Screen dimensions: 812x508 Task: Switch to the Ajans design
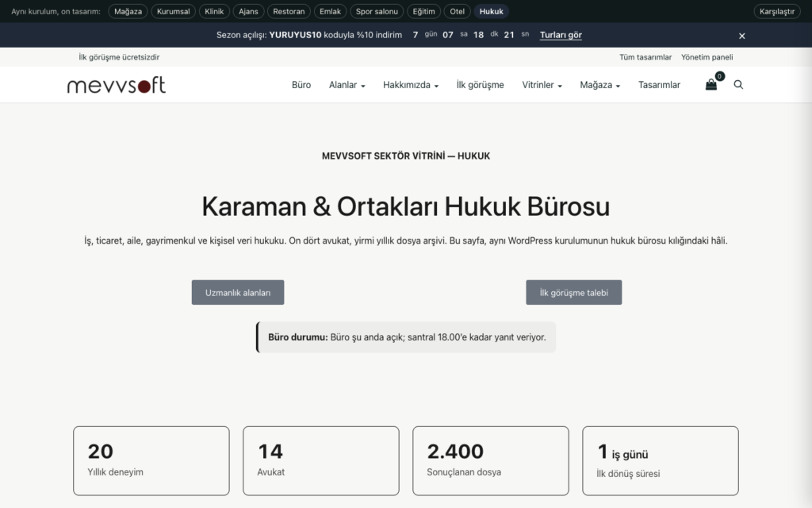coord(248,11)
